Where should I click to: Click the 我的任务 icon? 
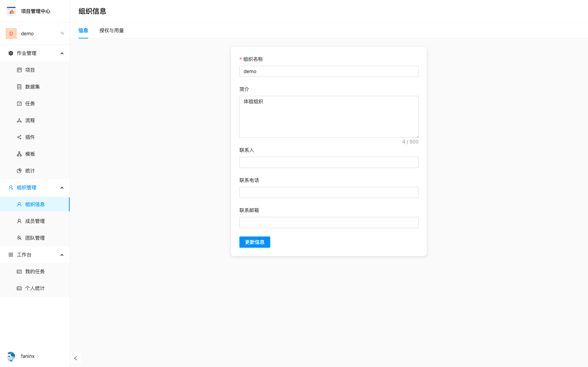point(19,271)
